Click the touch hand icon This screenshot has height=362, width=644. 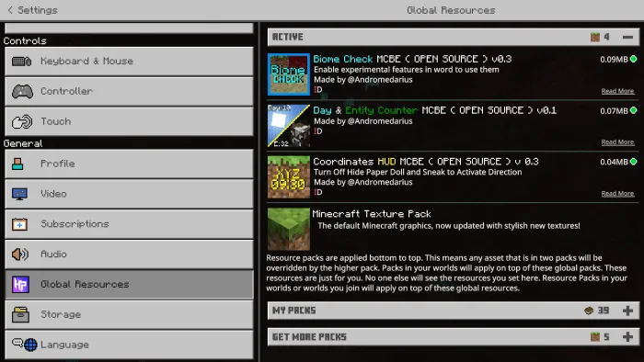tap(22, 122)
